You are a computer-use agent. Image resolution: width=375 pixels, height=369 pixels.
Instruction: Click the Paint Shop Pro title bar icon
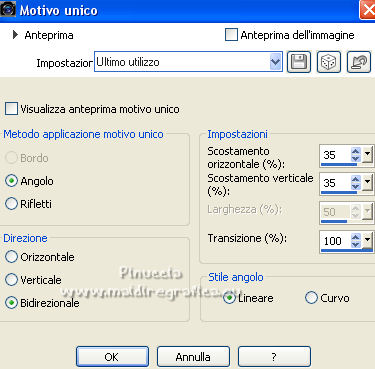coord(8,9)
